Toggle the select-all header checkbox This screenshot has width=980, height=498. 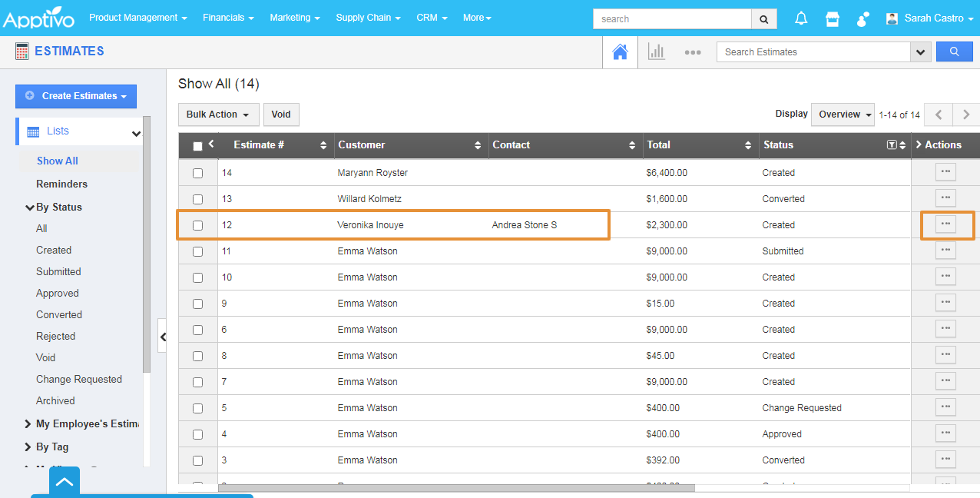(197, 146)
